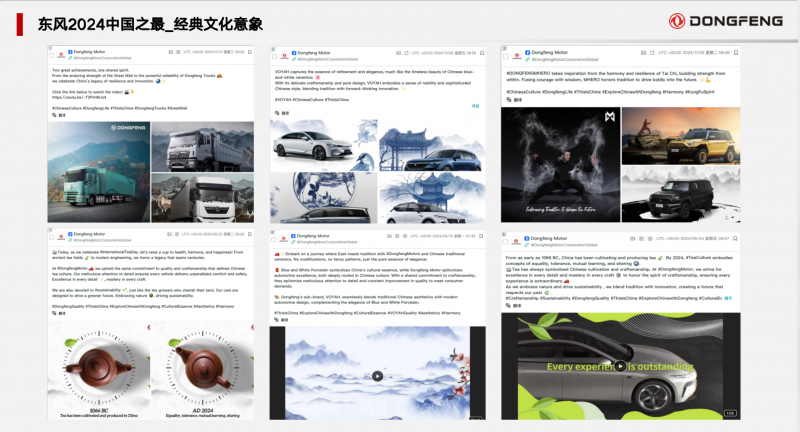Open the 'AD 2024' teapot image
This screenshot has width=800, height=432.
(203, 370)
